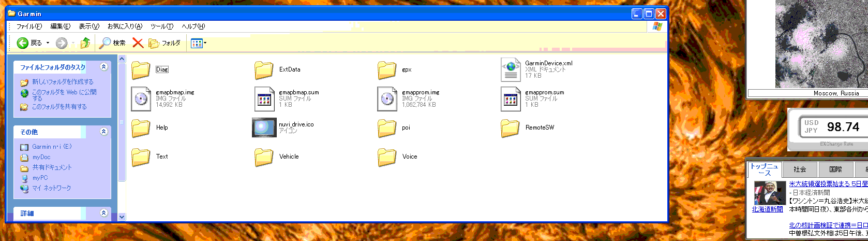Open 共有ドキュメント link
The image size is (868, 241).
52,167
